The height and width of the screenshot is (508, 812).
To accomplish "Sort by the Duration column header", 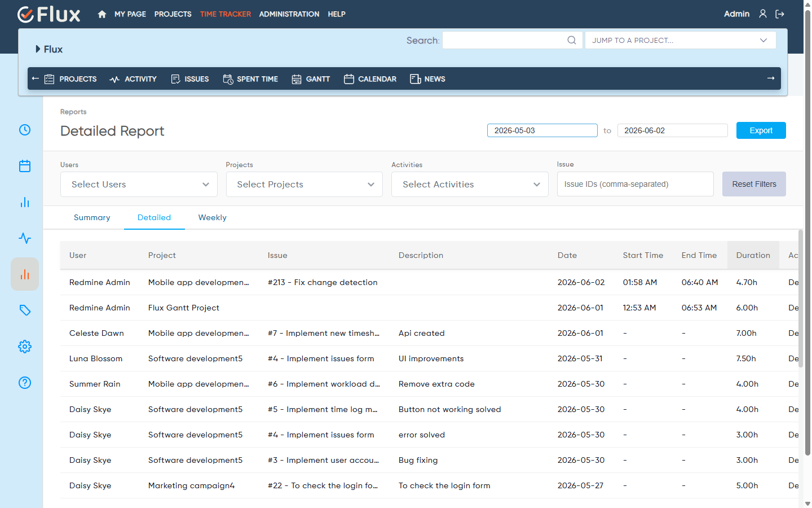I will point(753,255).
